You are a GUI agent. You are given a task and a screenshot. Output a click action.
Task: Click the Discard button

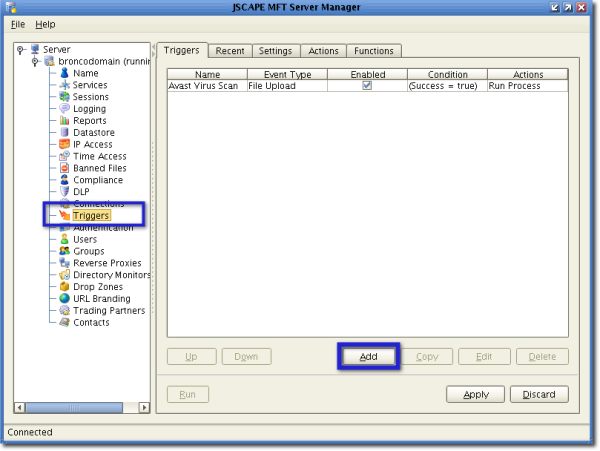(x=539, y=394)
